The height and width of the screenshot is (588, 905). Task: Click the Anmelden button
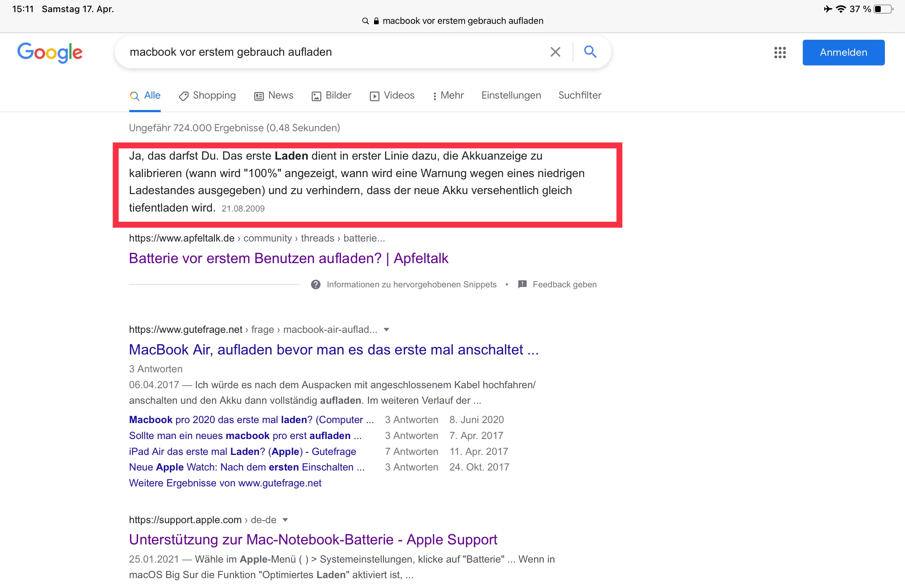click(843, 52)
